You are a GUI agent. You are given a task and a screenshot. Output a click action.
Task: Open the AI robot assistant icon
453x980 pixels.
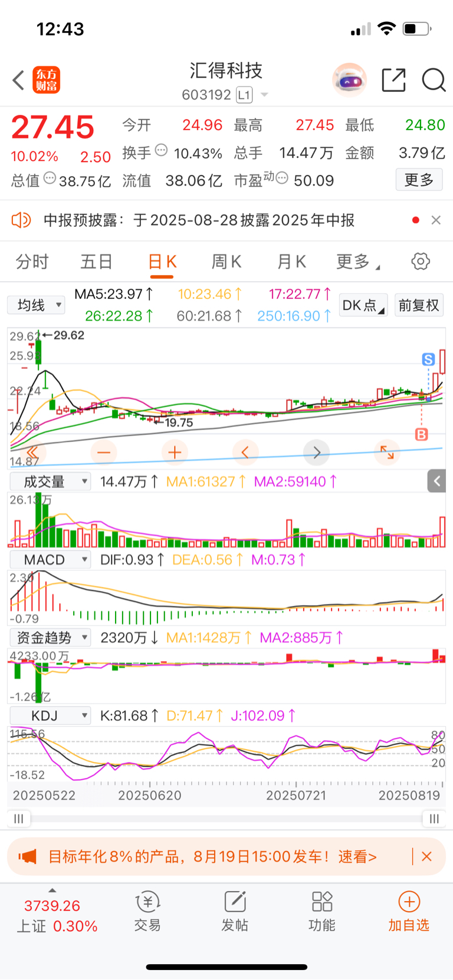(350, 80)
